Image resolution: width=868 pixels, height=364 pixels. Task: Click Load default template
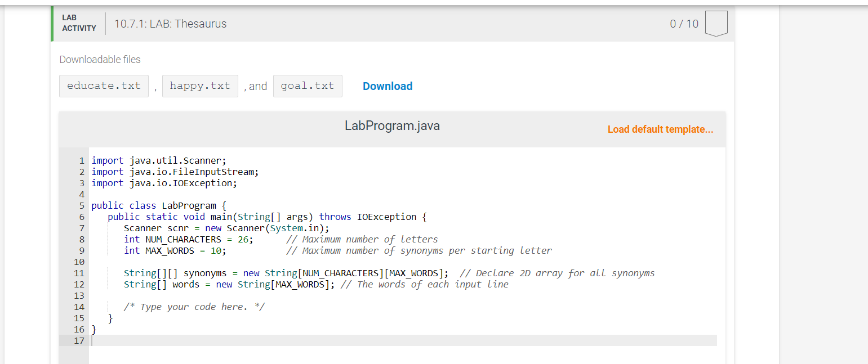pyautogui.click(x=660, y=129)
